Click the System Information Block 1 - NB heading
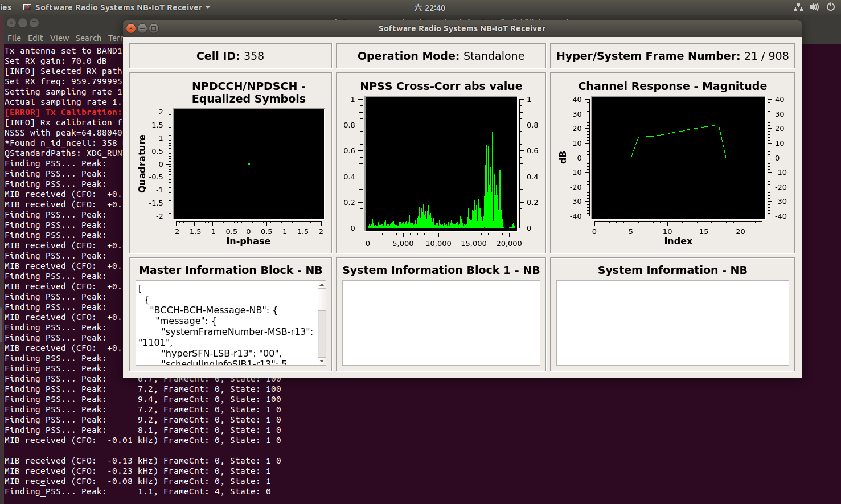Screen dimensions: 841x504 (x=441, y=270)
